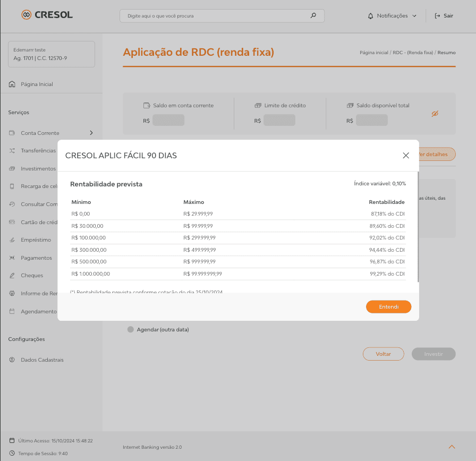476x461 pixels.
Task: Click the Limite de crédito icon
Action: pos(258,105)
